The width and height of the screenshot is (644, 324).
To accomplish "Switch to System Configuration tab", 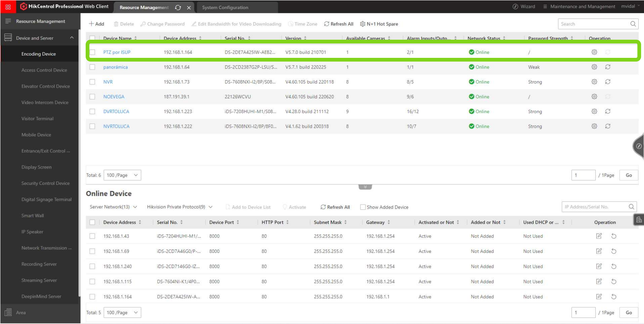I will pyautogui.click(x=225, y=8).
